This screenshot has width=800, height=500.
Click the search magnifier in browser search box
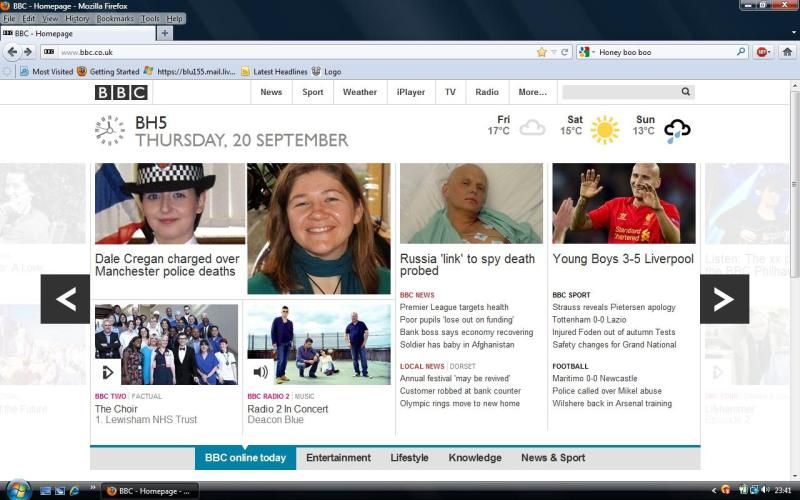[x=741, y=52]
